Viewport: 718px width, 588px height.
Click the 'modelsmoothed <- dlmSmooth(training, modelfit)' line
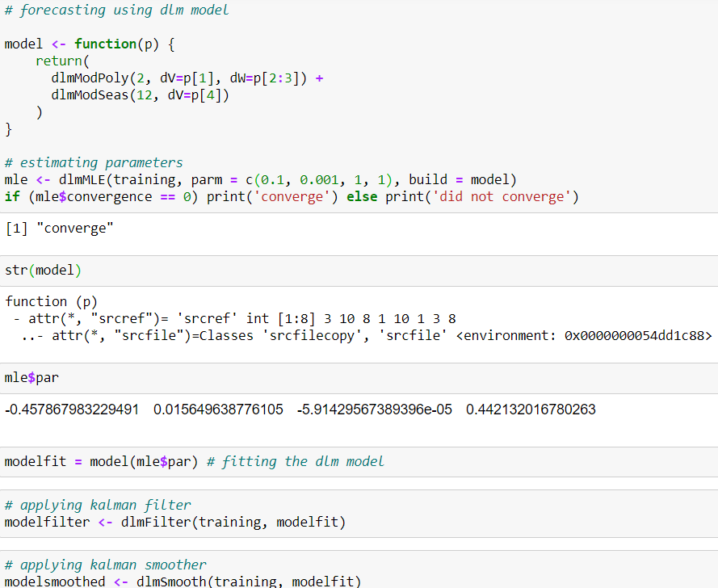(183, 582)
